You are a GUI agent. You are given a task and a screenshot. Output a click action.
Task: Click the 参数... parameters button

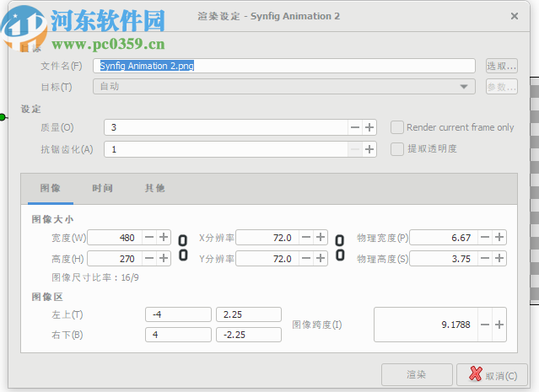(502, 87)
